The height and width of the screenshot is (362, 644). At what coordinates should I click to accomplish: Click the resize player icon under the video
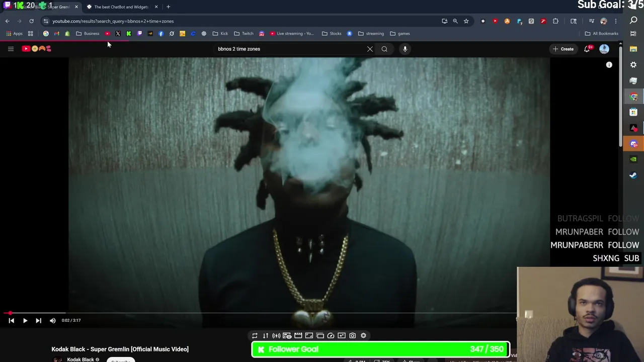pos(309,335)
